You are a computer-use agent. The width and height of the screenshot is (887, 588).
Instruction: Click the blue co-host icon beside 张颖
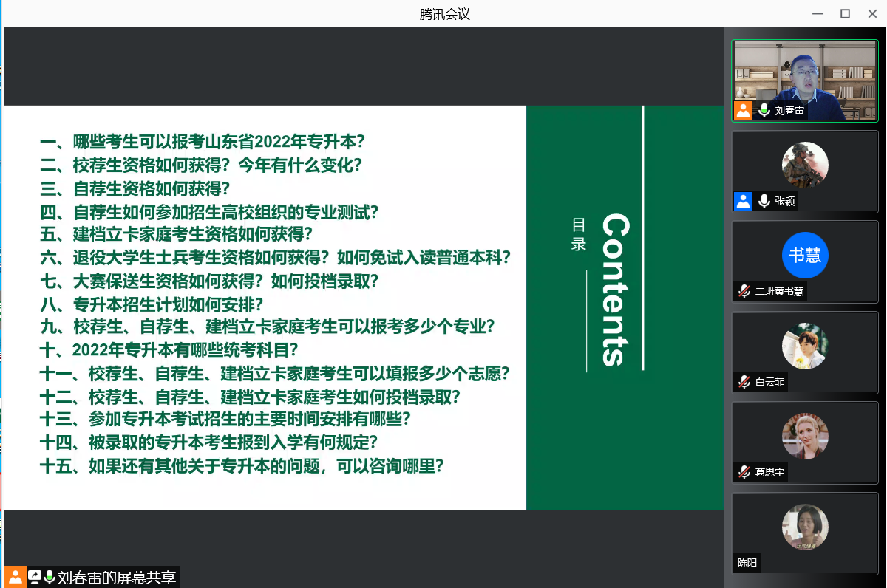744,201
